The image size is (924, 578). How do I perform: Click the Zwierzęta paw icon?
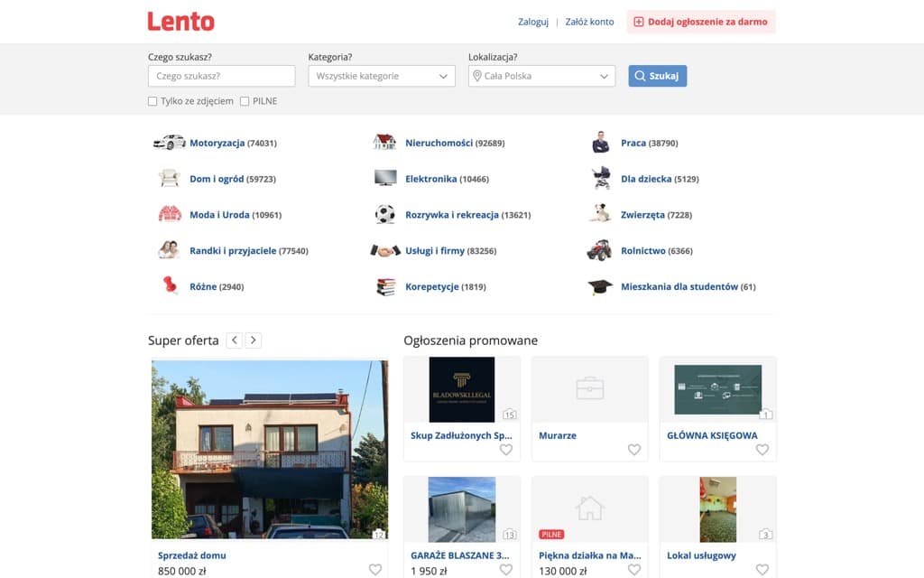click(x=600, y=214)
